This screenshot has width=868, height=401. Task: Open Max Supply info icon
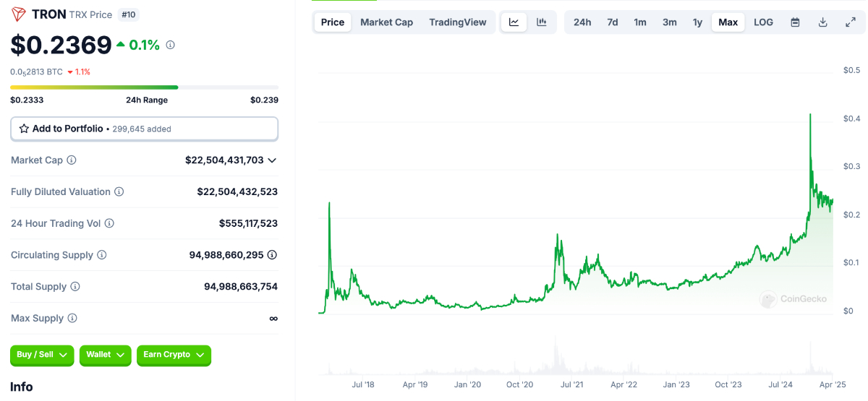[x=72, y=319]
